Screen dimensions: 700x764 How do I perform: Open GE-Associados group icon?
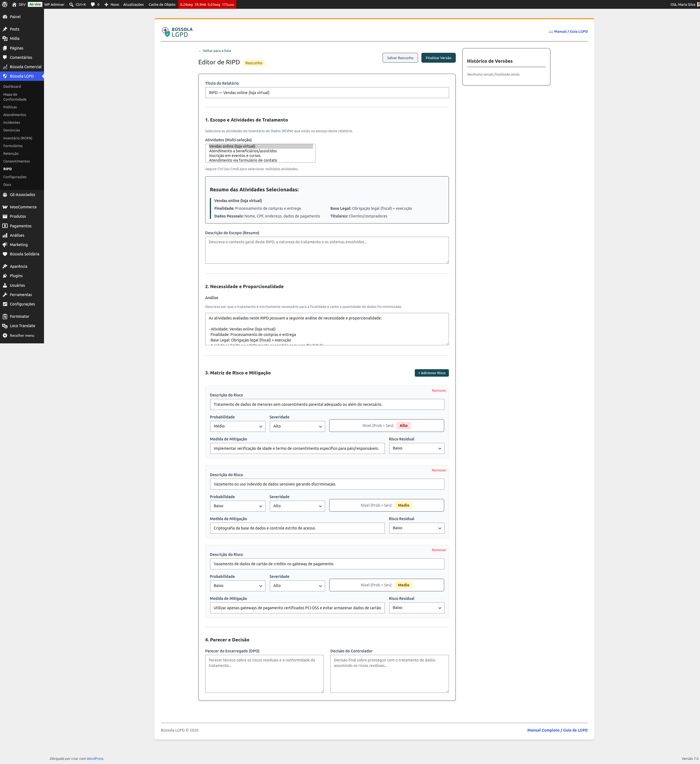point(5,195)
